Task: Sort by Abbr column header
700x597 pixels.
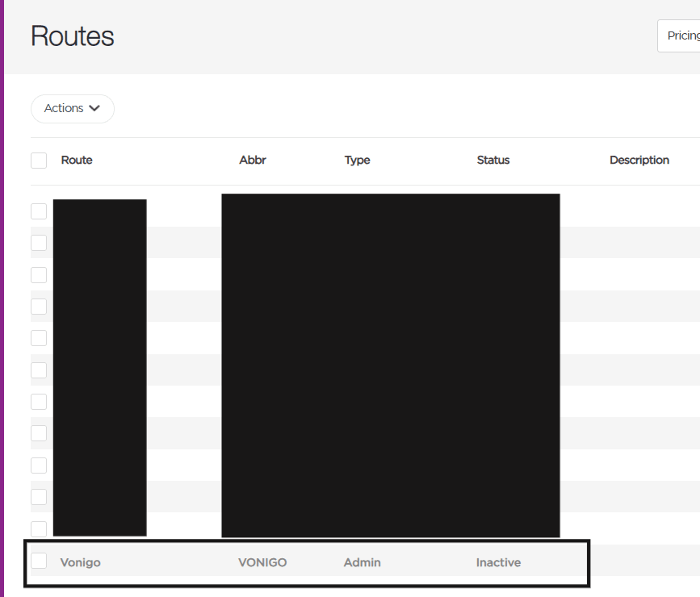Action: pyautogui.click(x=253, y=161)
